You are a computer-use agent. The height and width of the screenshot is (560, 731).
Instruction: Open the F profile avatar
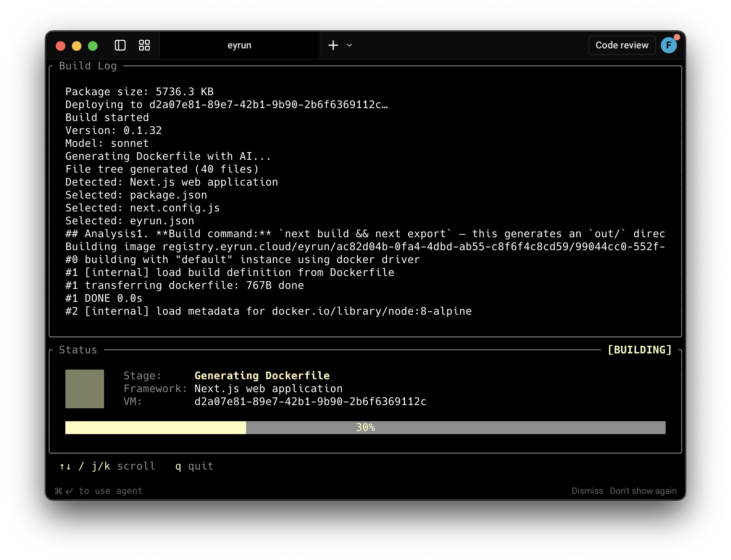[x=669, y=45]
